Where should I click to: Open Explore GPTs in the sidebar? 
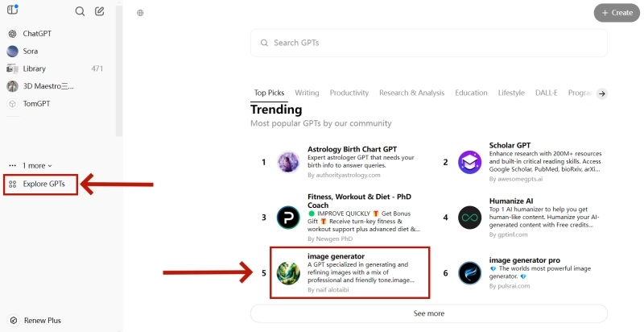pyautogui.click(x=43, y=185)
